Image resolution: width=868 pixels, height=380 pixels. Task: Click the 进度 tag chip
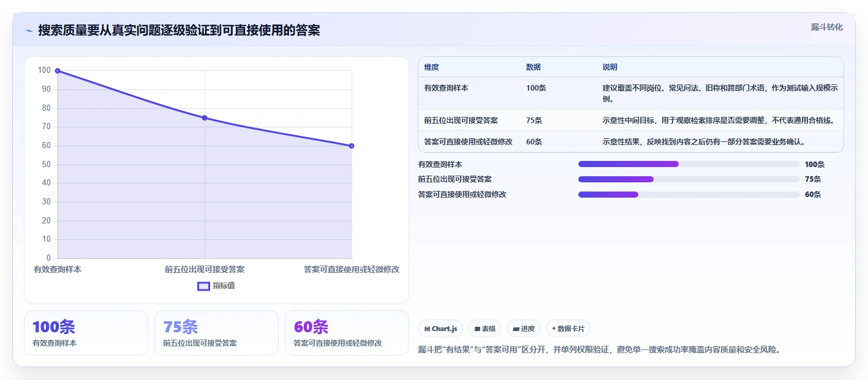click(524, 329)
